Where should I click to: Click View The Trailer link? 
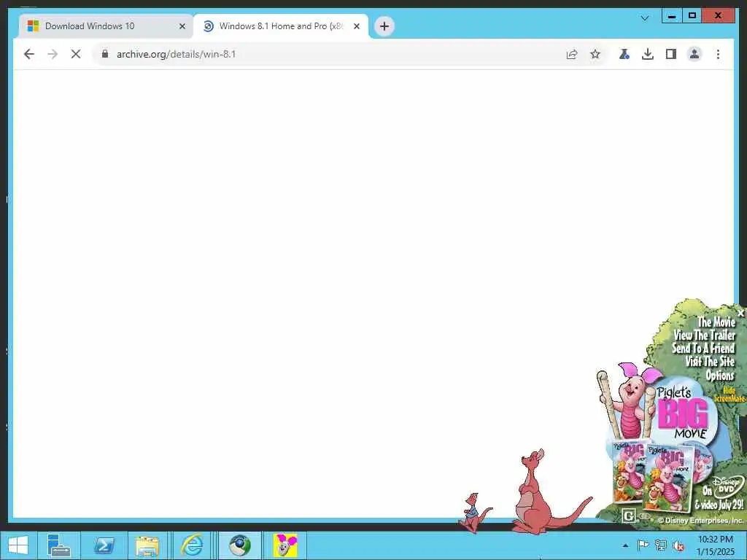click(x=704, y=335)
